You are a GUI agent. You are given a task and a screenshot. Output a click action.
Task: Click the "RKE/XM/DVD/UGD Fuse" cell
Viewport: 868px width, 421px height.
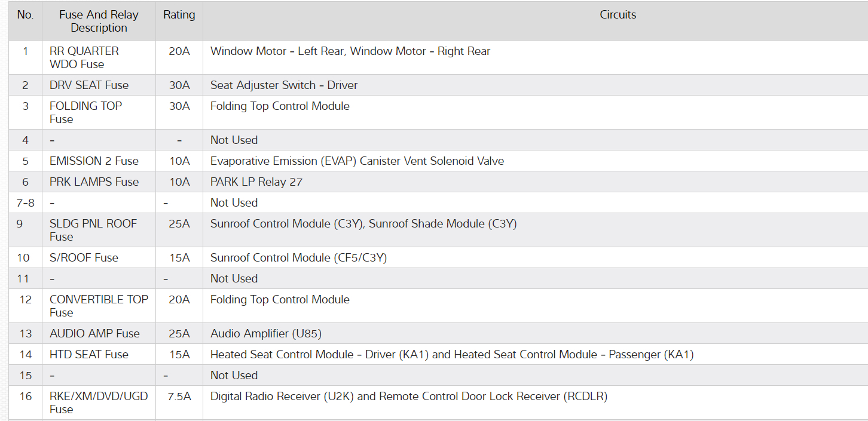point(99,402)
